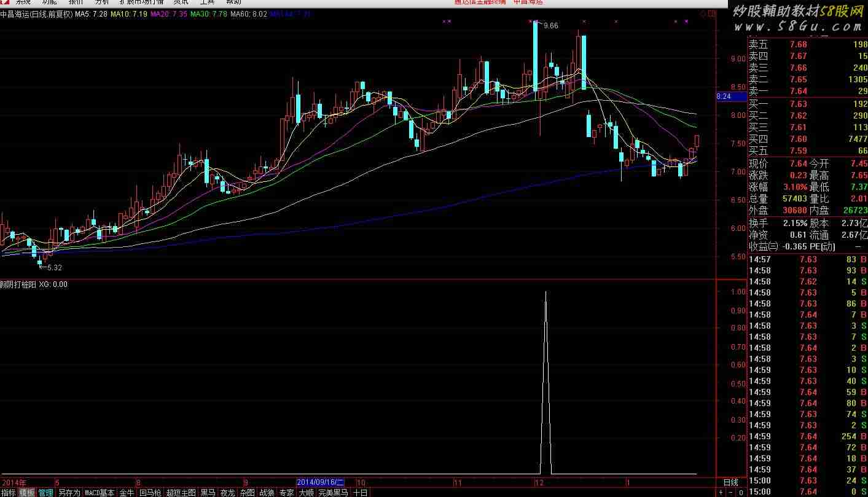Click the plus zoom button beside 日线

[721, 493]
